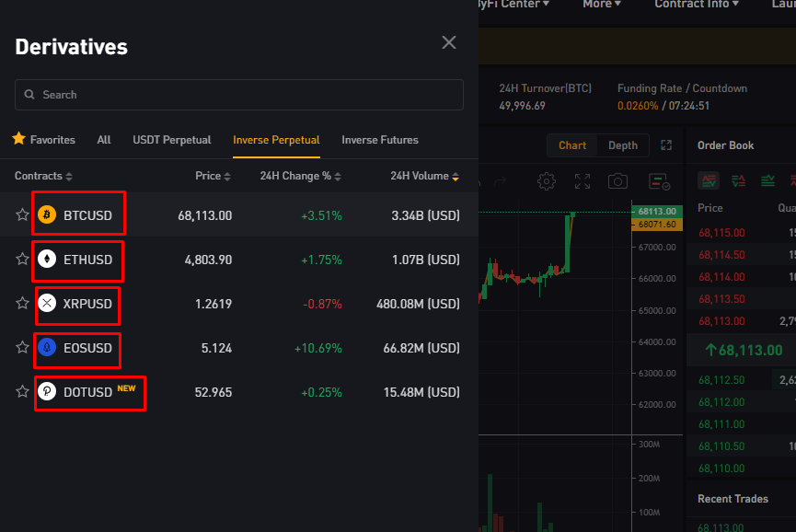Image resolution: width=796 pixels, height=532 pixels.
Task: Click the Ethereum coin icon
Action: (x=47, y=260)
